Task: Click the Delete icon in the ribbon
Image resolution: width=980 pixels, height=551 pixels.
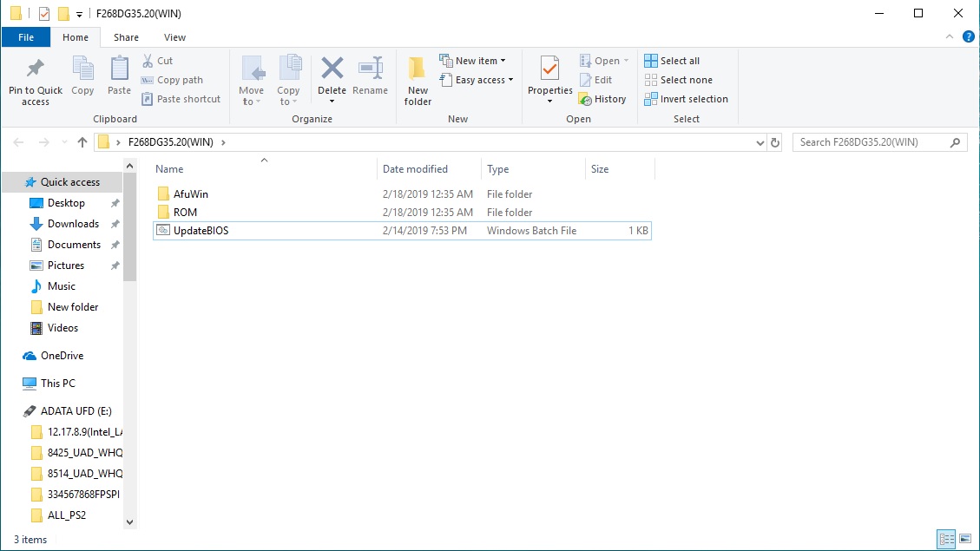Action: pyautogui.click(x=332, y=69)
